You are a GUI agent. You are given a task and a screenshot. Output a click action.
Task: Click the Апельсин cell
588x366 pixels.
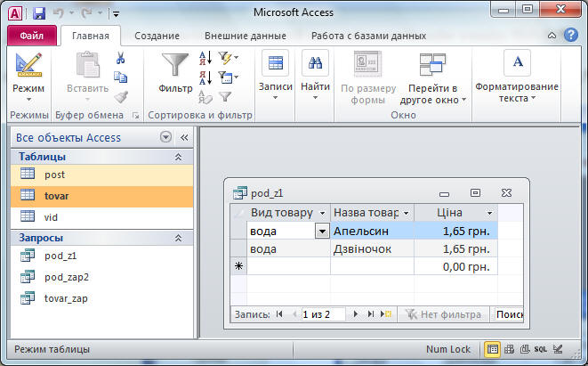372,231
